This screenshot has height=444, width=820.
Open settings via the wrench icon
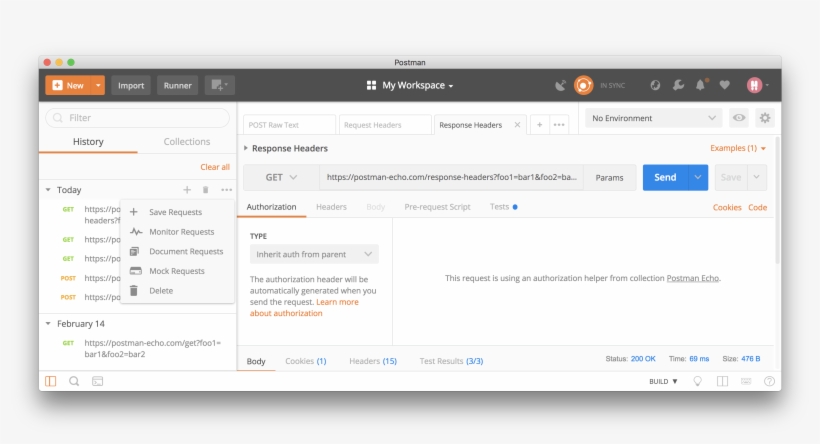[x=678, y=85]
